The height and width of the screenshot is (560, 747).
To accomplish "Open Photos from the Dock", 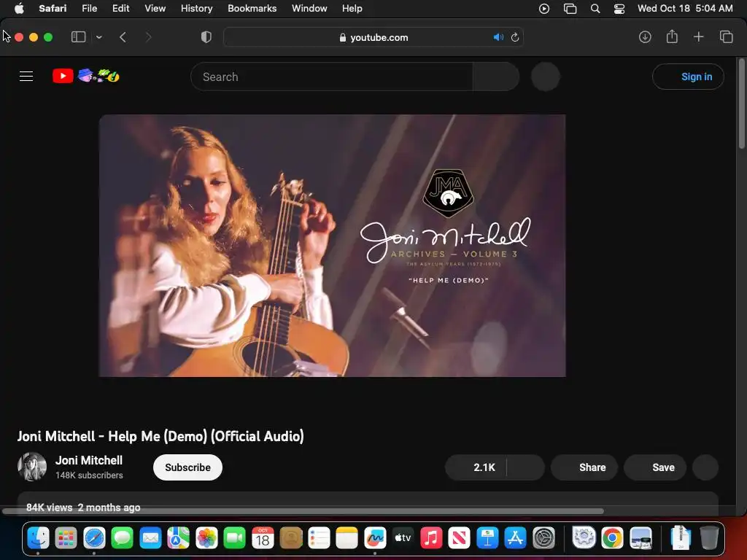I will pos(206,539).
